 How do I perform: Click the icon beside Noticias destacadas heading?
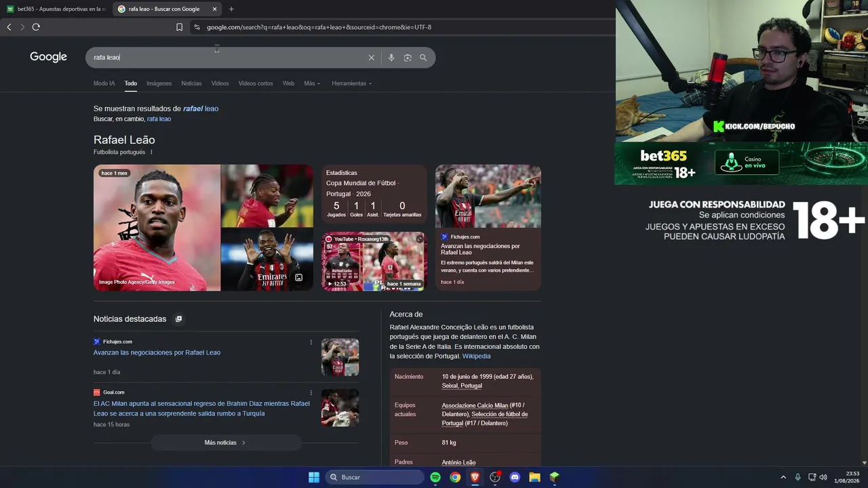179,319
